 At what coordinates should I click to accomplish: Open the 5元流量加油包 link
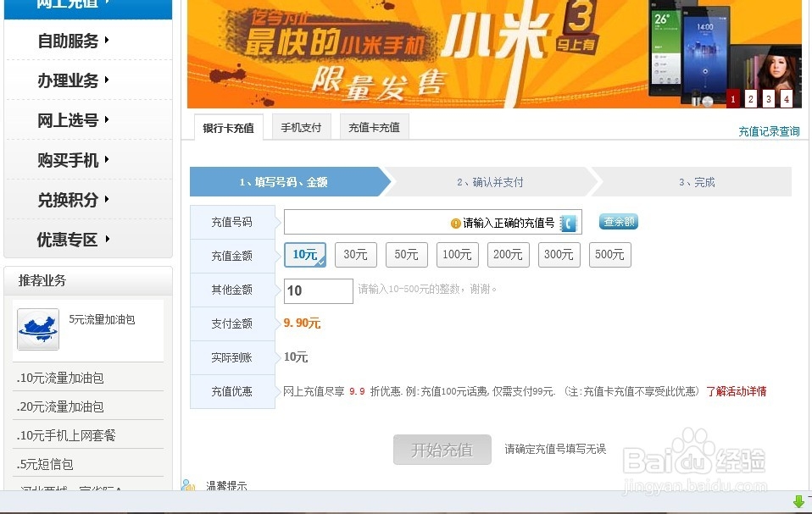point(102,319)
